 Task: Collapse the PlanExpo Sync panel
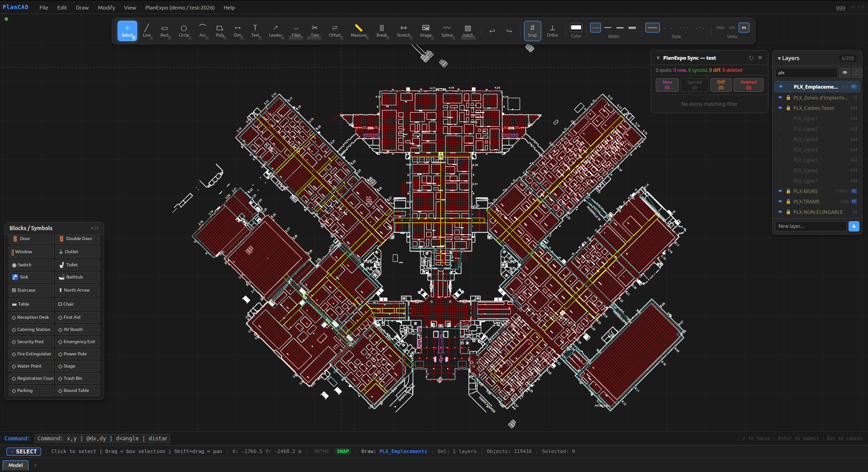[658, 58]
